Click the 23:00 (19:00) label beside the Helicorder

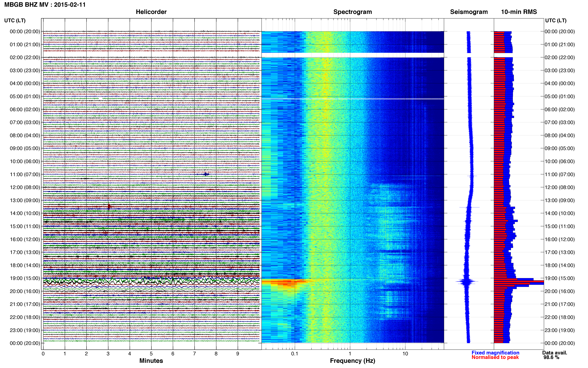[25, 330]
